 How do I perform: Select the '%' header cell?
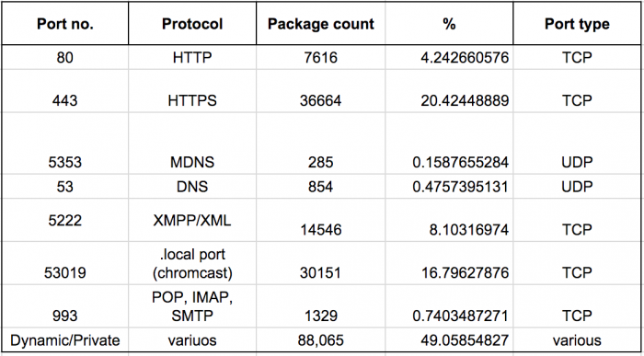(449, 24)
